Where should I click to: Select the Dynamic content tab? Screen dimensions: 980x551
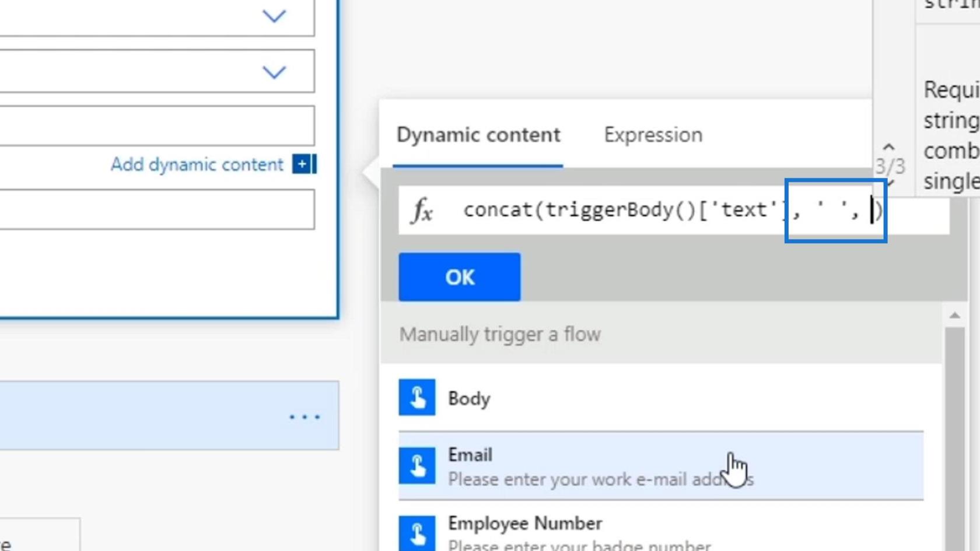pos(478,135)
